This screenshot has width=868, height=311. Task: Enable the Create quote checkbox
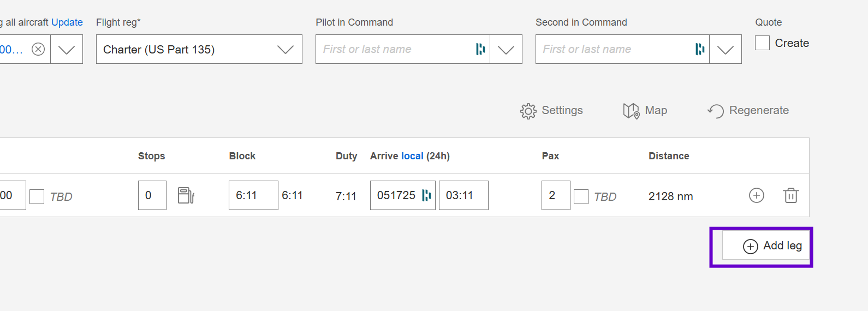click(x=762, y=43)
